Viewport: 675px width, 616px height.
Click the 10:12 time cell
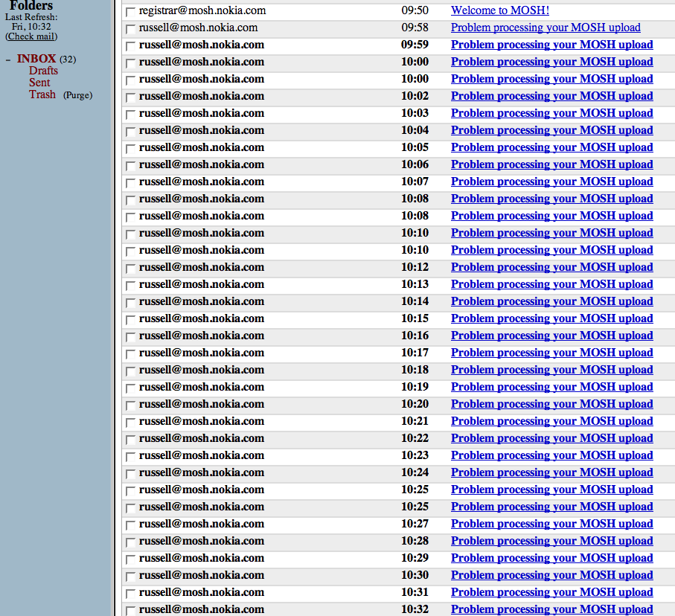[415, 267]
